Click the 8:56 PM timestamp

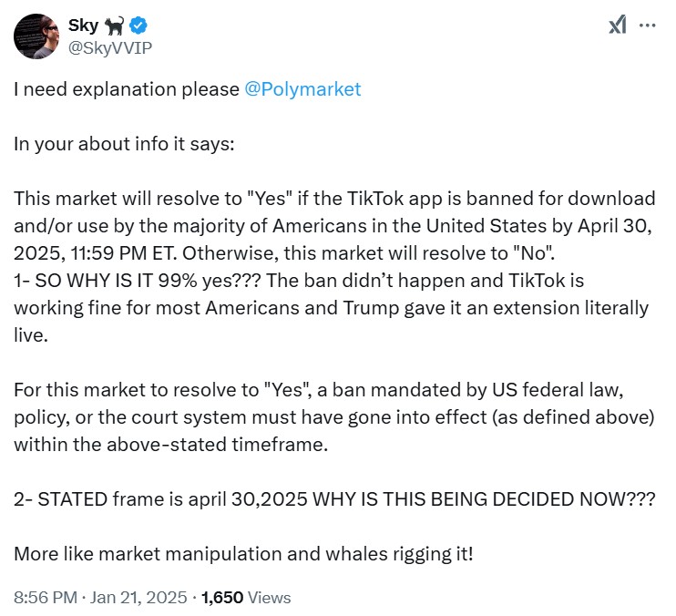44,598
